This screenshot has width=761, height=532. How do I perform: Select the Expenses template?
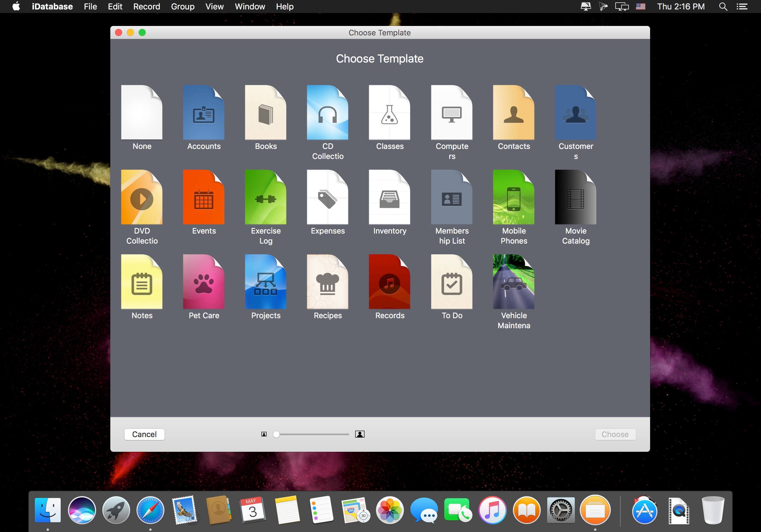pyautogui.click(x=327, y=197)
